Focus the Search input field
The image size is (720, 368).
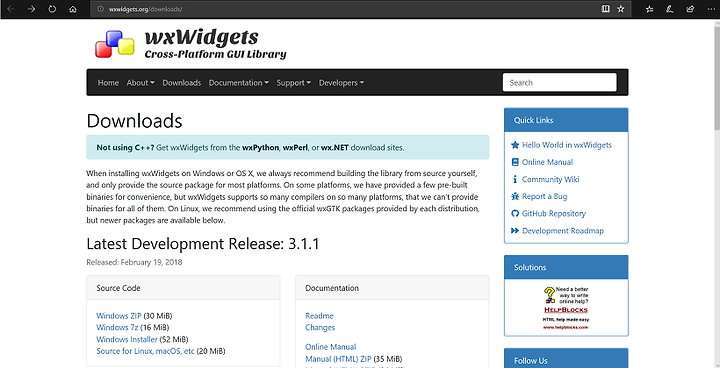559,83
